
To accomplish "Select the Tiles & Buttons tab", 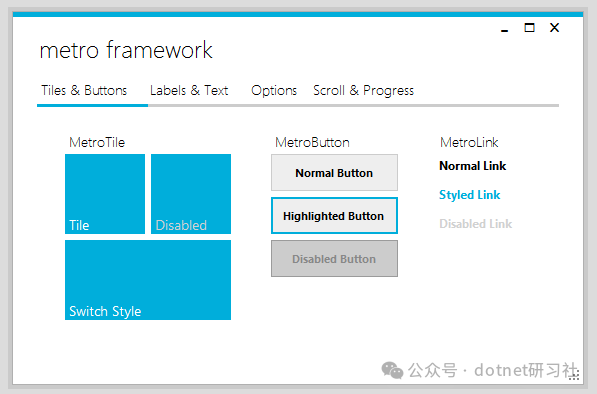I will coord(84,91).
